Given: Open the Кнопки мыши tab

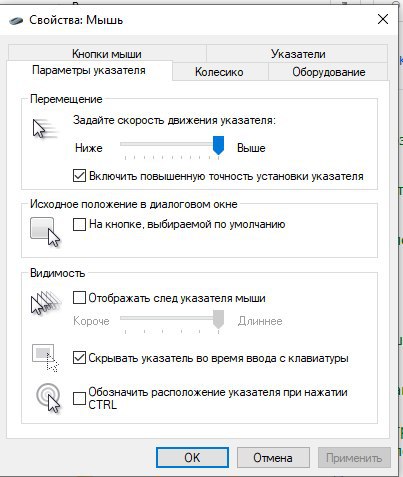Looking at the screenshot, I should pyautogui.click(x=107, y=54).
